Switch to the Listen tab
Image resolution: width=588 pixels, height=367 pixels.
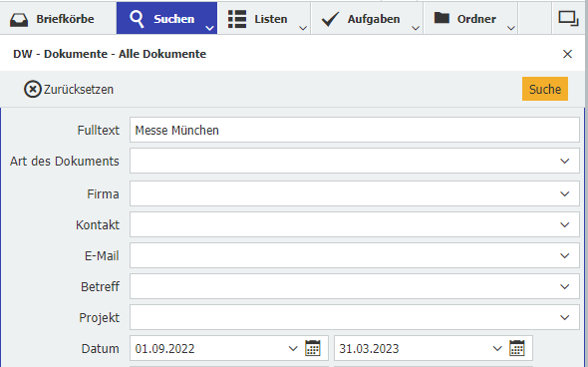(x=264, y=18)
